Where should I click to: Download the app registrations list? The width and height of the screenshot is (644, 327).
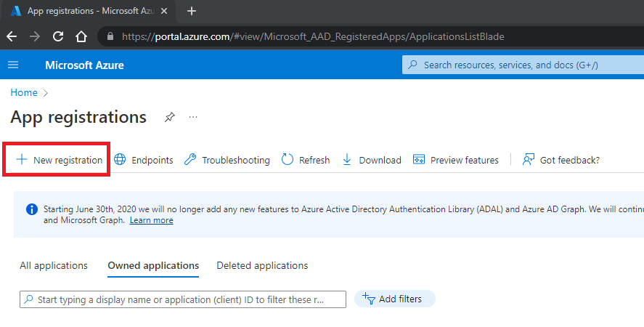pos(371,160)
